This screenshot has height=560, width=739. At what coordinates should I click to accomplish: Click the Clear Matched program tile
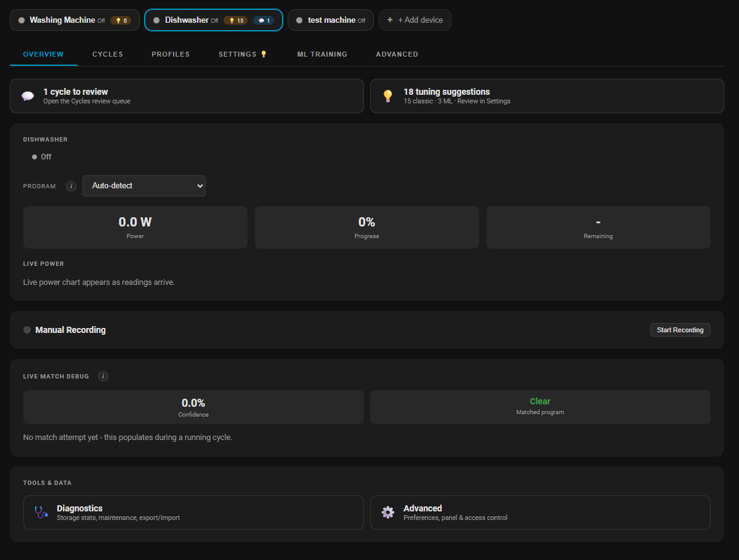tap(540, 407)
